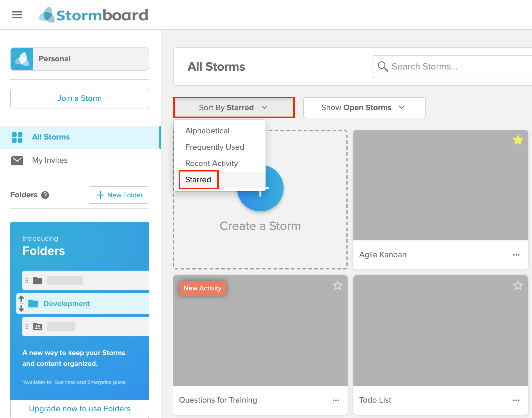This screenshot has height=418, width=532.
Task: Open the Todo List storm thumbnail
Action: (440, 331)
